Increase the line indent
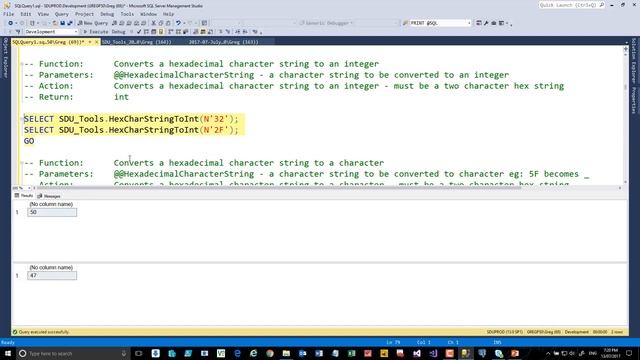This screenshot has height=360, width=640. (245, 31)
